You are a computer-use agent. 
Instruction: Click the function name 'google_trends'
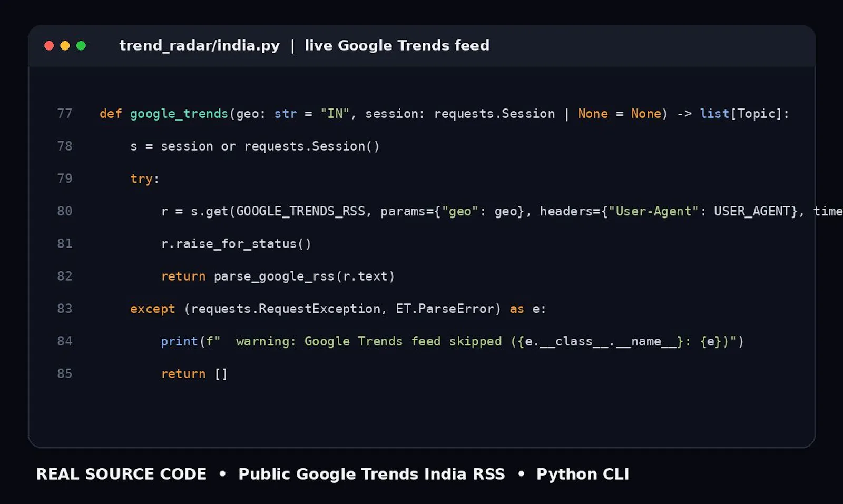[x=179, y=114]
